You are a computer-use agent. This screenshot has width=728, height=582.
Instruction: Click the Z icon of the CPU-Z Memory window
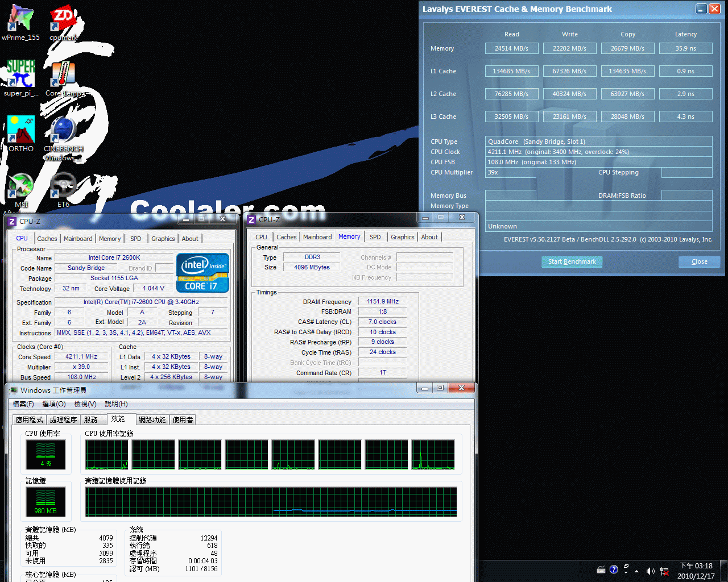coord(251,219)
